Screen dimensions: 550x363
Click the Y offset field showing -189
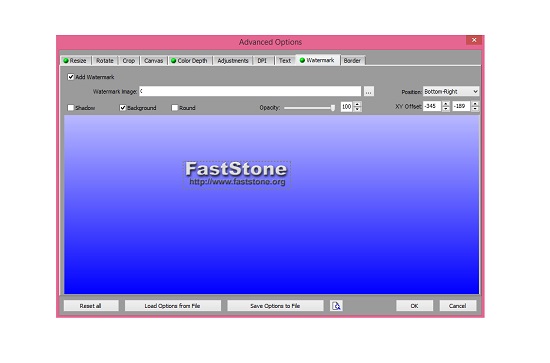coord(461,106)
